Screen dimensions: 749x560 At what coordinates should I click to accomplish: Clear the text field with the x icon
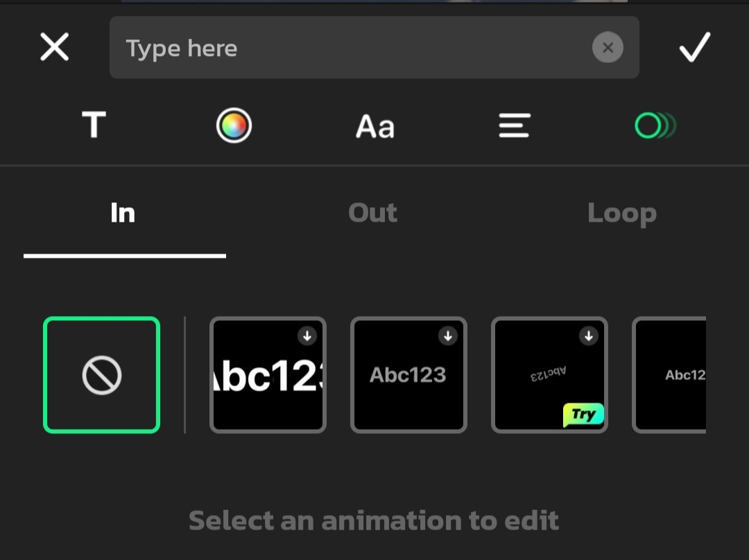(x=608, y=47)
